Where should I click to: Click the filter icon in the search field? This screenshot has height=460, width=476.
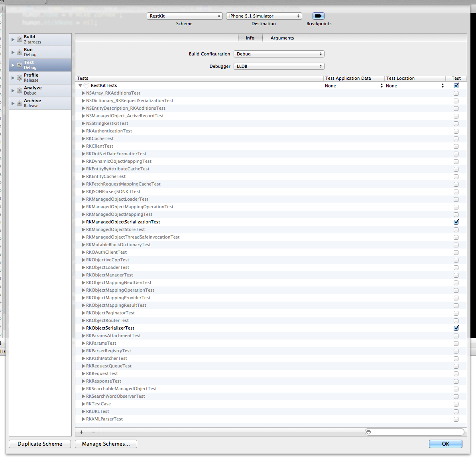(x=368, y=432)
